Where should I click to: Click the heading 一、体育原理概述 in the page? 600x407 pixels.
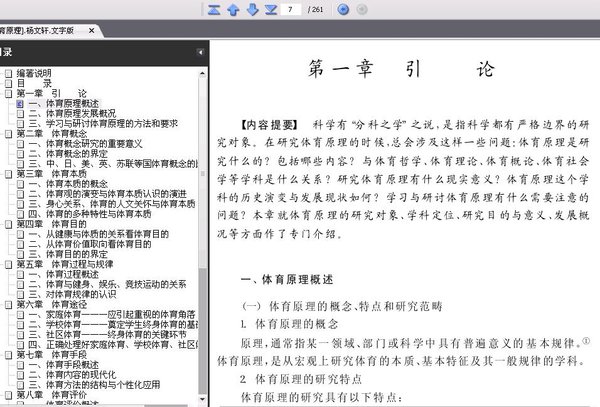click(x=287, y=280)
